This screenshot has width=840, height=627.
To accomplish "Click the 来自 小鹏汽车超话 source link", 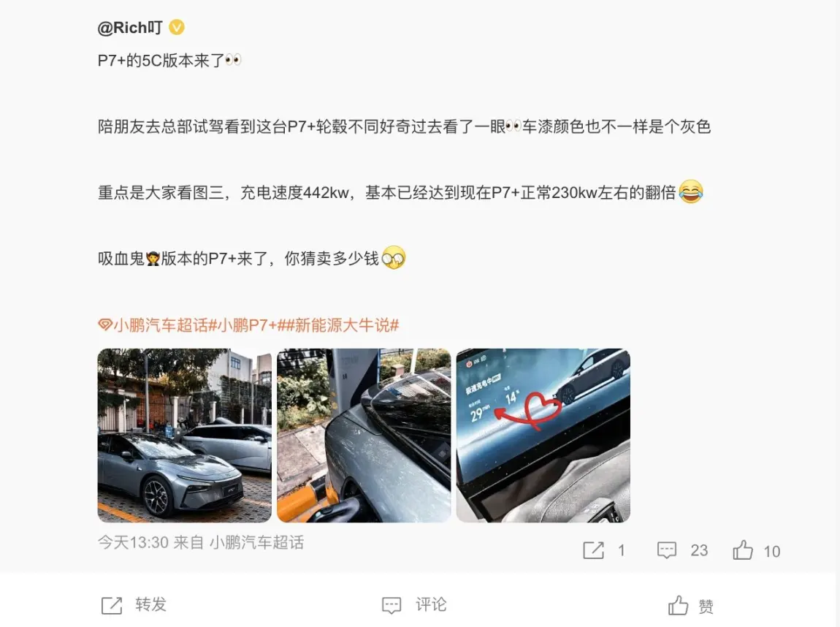I will [239, 542].
